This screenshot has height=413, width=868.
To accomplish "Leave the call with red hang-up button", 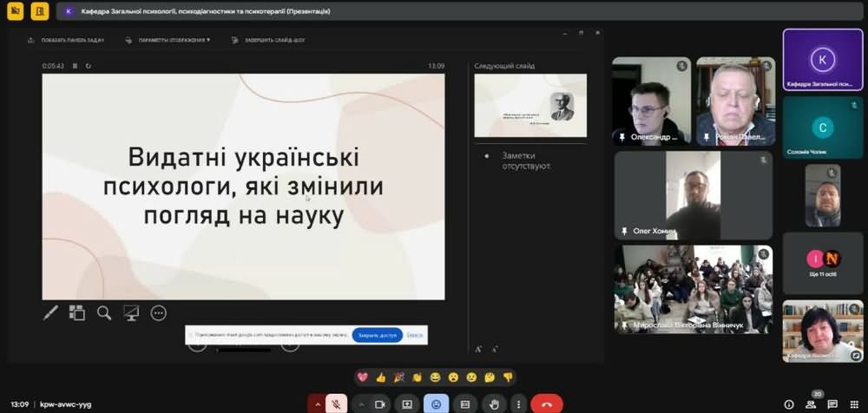I will tap(546, 404).
